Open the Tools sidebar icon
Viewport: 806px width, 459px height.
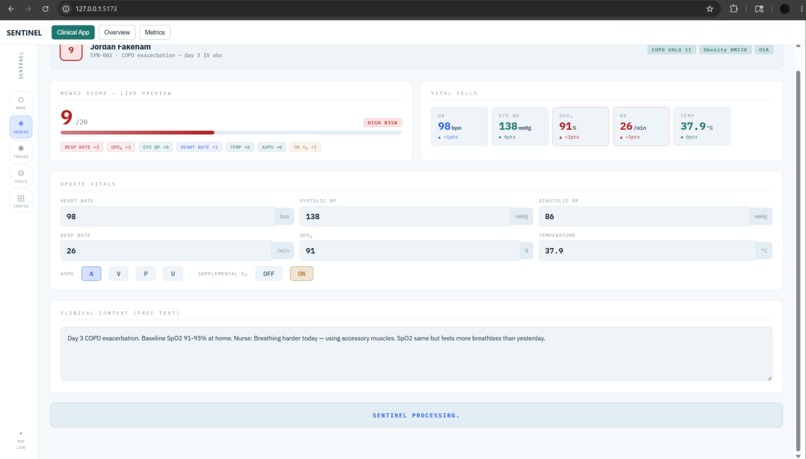[21, 176]
